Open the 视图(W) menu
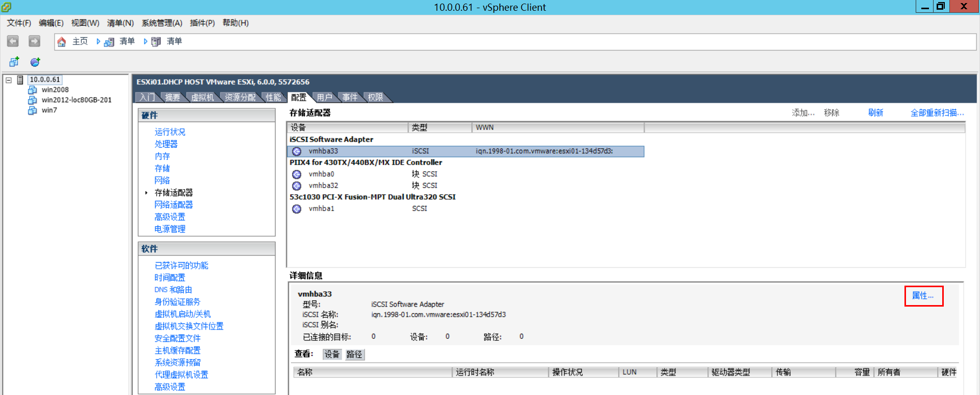The image size is (980, 395). [85, 23]
